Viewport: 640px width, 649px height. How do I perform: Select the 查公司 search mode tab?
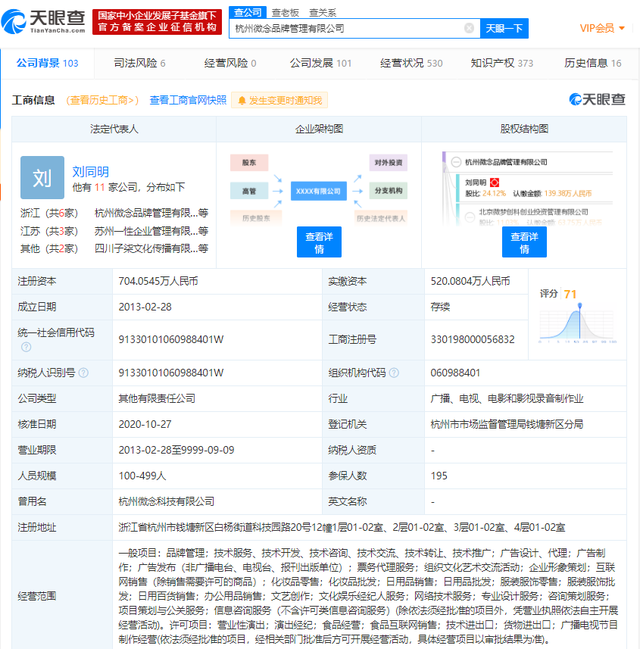pyautogui.click(x=248, y=12)
